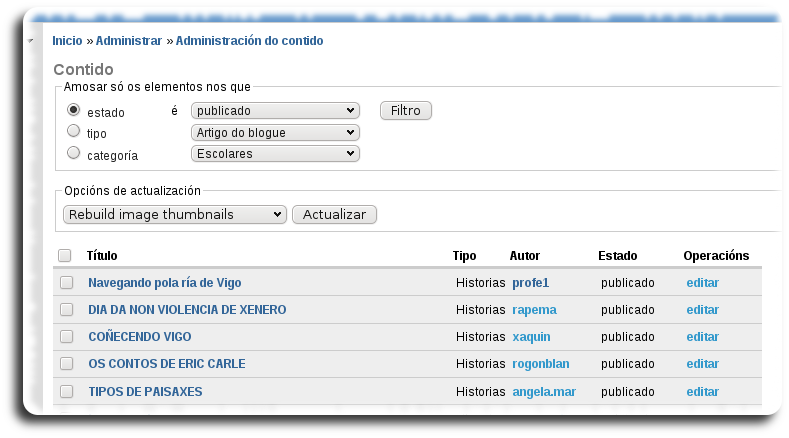Select the 'TIPOS DE PAISAXES' row checkbox
The width and height of the screenshot is (789, 438).
pos(67,391)
